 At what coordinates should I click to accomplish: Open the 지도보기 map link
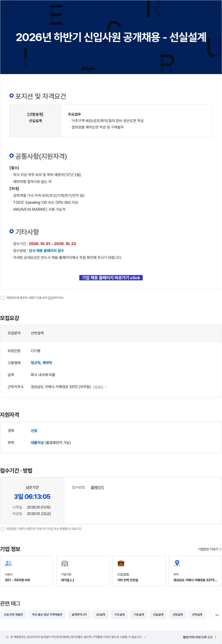pos(98,387)
